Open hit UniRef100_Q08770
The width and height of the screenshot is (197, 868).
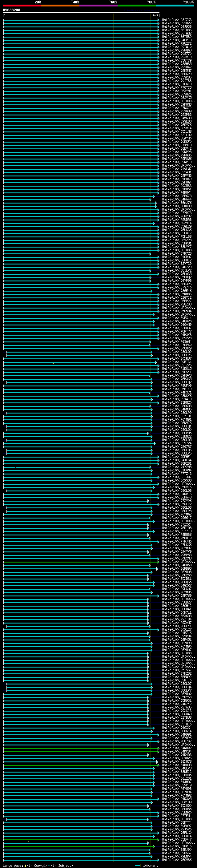click(x=176, y=54)
